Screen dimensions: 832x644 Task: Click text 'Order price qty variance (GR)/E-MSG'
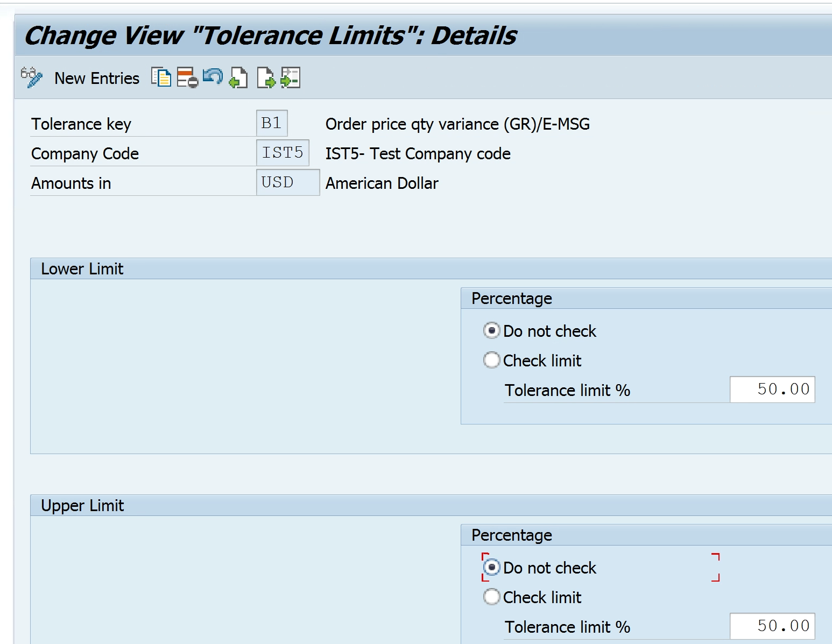pyautogui.click(x=457, y=124)
